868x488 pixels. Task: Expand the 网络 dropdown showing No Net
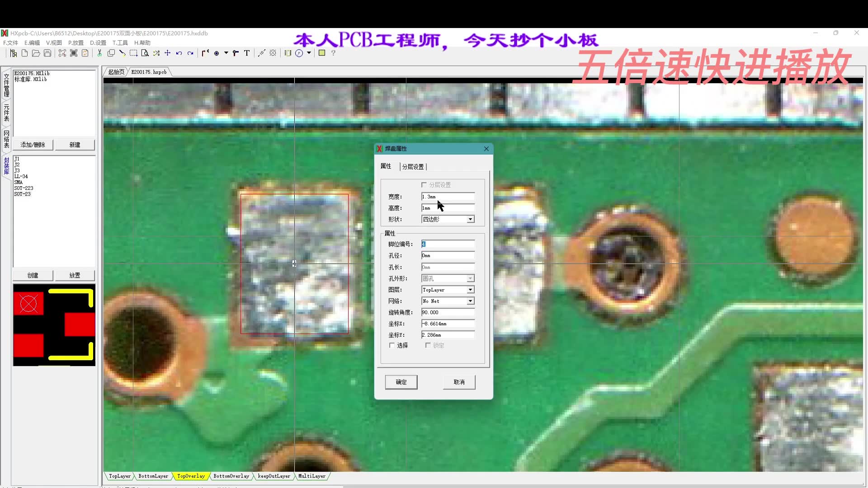coord(470,301)
